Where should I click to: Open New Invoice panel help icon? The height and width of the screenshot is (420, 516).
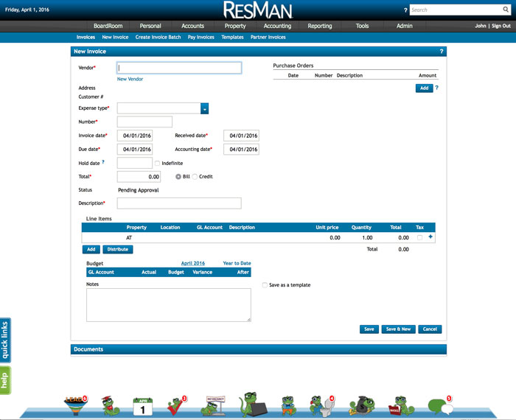[x=442, y=52]
